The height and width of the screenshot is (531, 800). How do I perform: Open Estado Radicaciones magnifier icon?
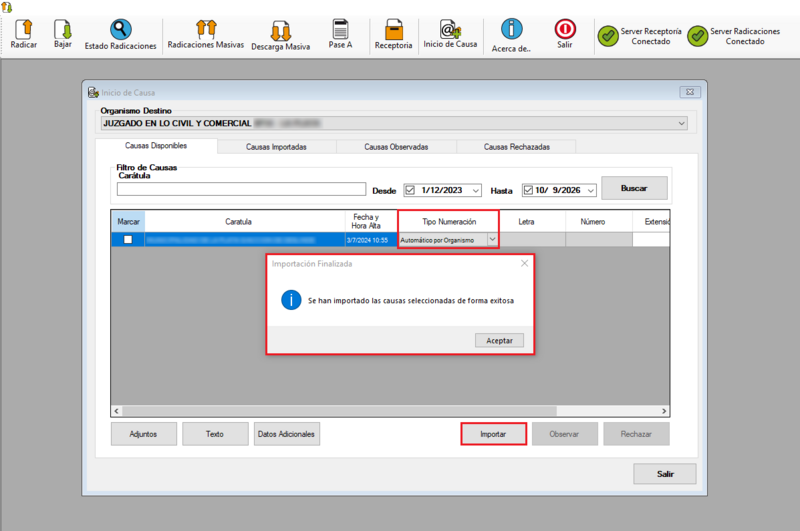click(x=120, y=30)
